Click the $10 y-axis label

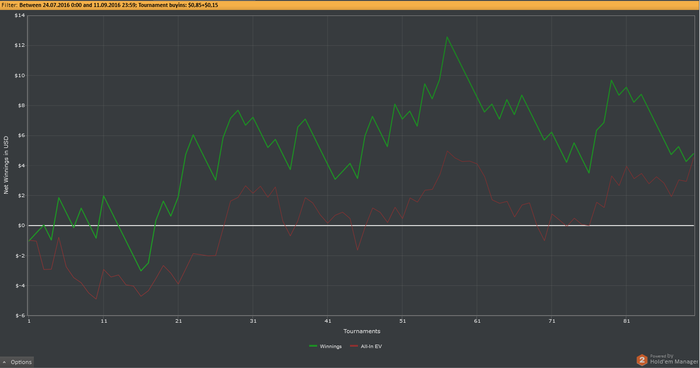tap(19, 75)
